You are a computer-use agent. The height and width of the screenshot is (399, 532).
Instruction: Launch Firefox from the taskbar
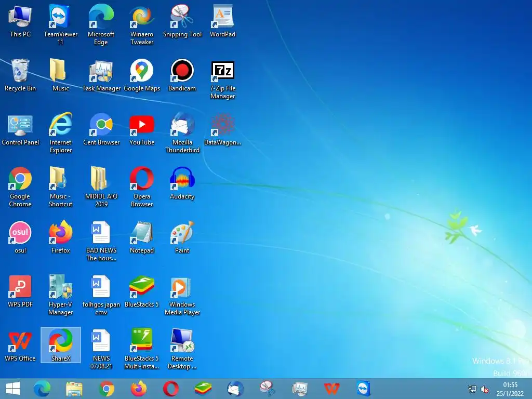(x=139, y=389)
